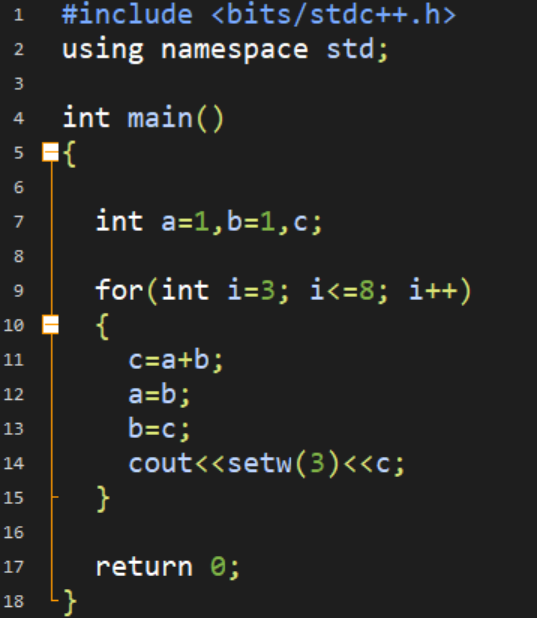Click line number 9 in gutter

[x=19, y=291]
